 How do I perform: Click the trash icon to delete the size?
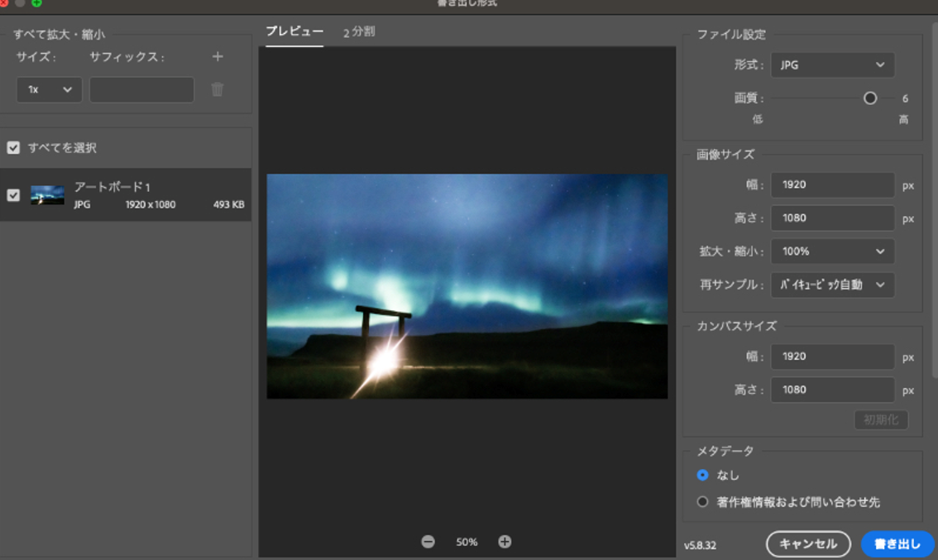point(218,89)
